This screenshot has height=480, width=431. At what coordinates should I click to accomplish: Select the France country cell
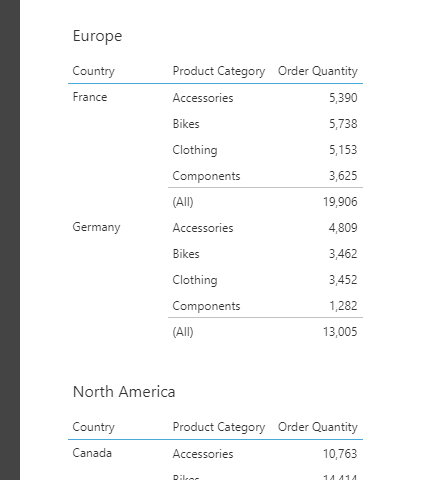[x=90, y=97]
